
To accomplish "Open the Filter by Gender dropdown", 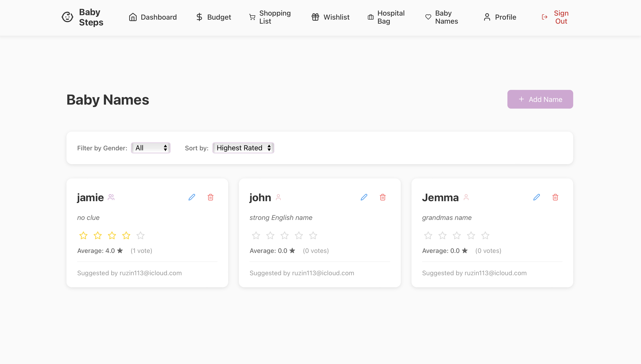I will click(151, 148).
